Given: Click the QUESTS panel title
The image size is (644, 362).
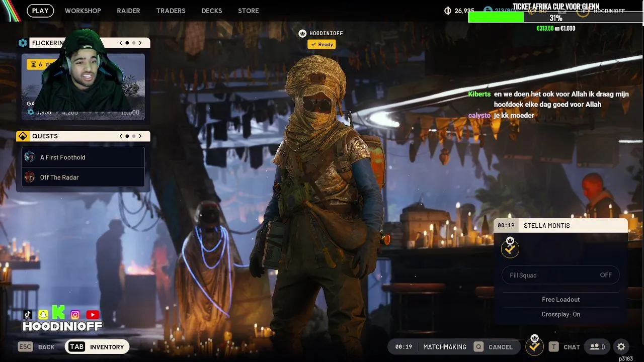Looking at the screenshot, I should click(x=45, y=136).
